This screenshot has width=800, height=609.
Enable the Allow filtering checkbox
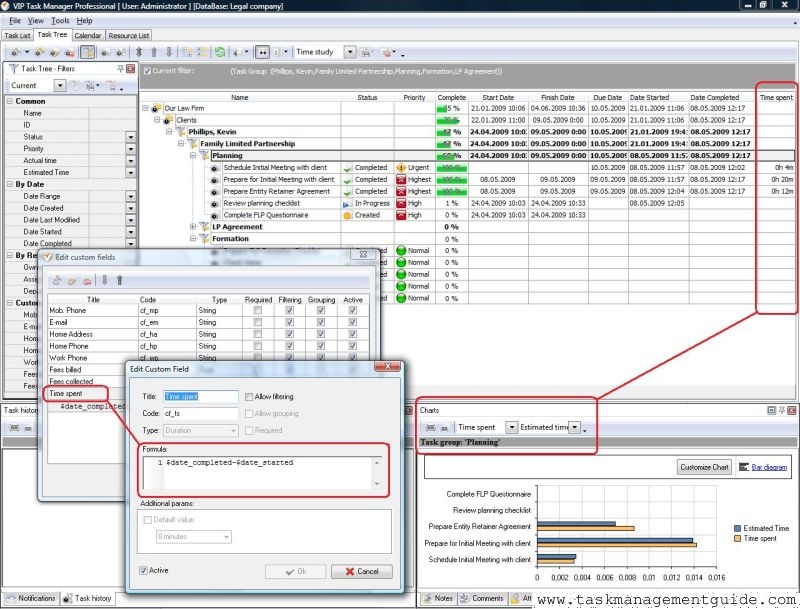click(x=249, y=397)
